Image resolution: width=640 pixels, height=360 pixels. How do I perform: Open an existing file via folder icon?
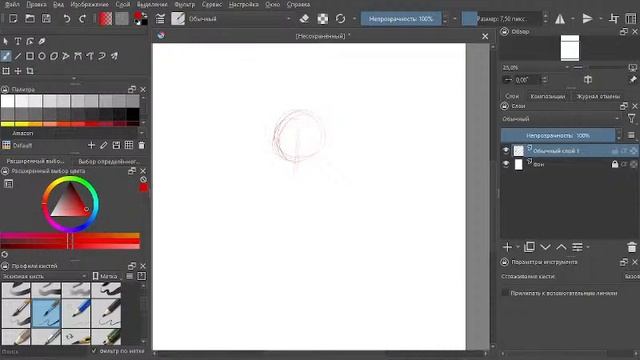pos(30,18)
